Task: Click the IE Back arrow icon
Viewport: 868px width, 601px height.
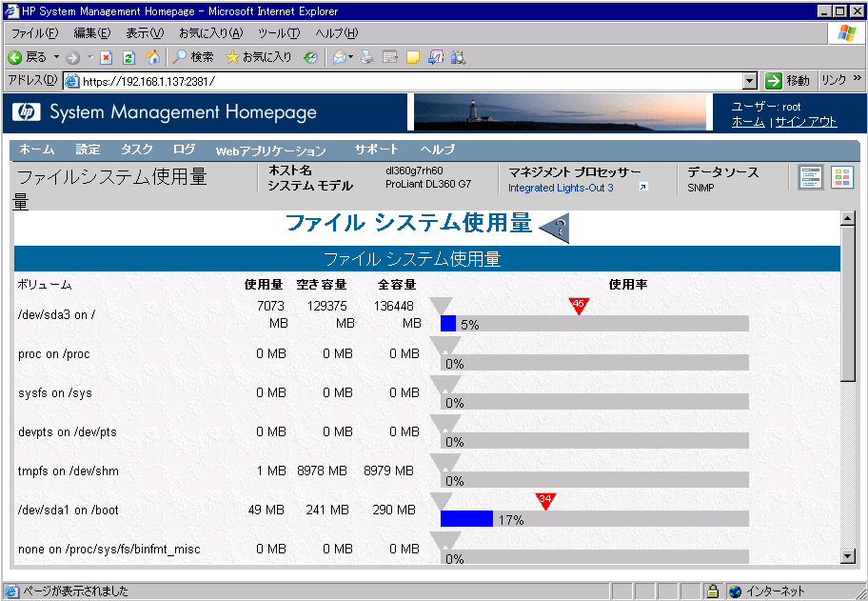Action: [15, 57]
